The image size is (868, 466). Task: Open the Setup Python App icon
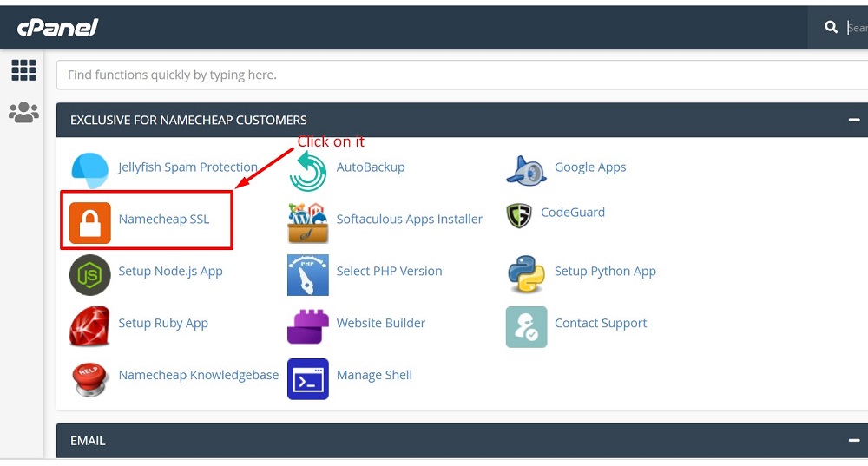[526, 274]
